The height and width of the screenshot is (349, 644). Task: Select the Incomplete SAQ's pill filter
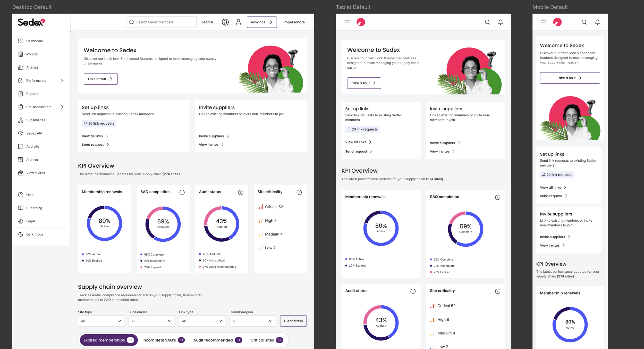(164, 340)
